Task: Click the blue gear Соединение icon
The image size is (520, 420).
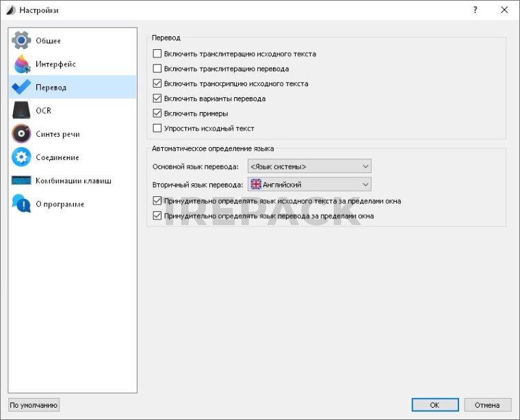Action: [22, 157]
